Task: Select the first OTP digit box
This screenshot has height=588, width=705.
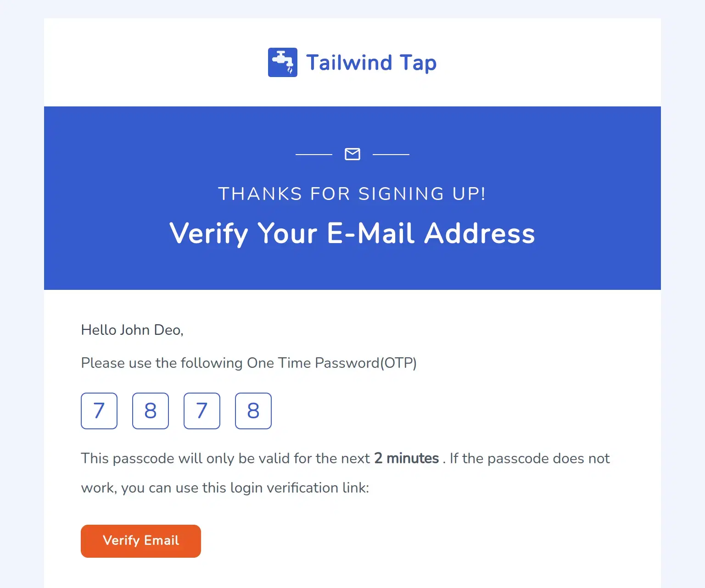Action: (x=99, y=411)
